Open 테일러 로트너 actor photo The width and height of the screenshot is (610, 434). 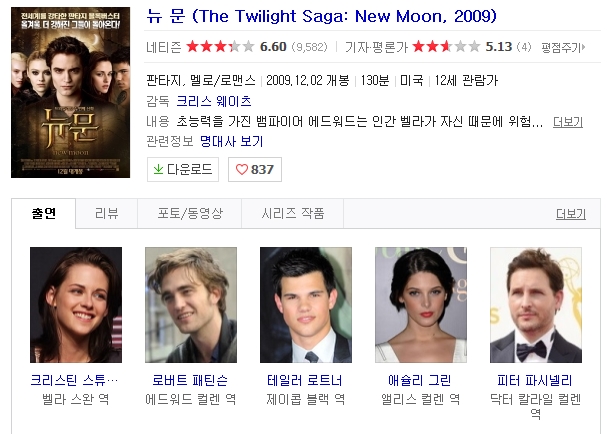click(x=306, y=305)
